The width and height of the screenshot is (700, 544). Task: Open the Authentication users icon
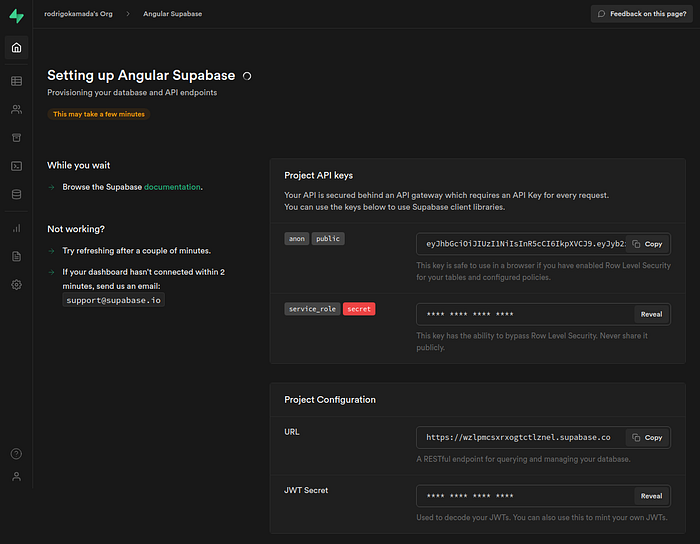coord(16,109)
